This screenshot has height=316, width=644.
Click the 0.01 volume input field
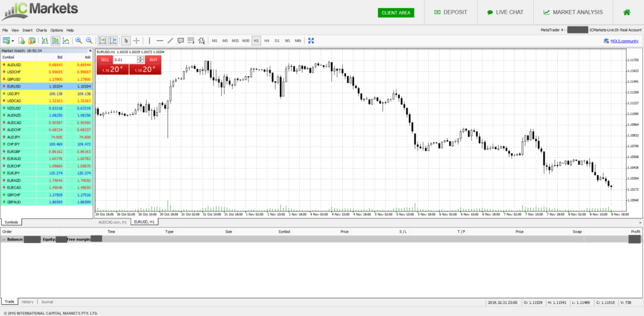coord(125,60)
